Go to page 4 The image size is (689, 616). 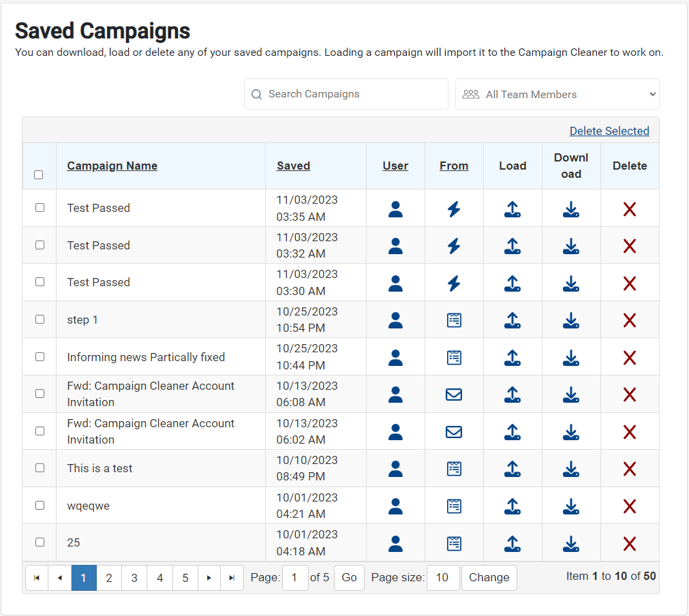coord(160,578)
